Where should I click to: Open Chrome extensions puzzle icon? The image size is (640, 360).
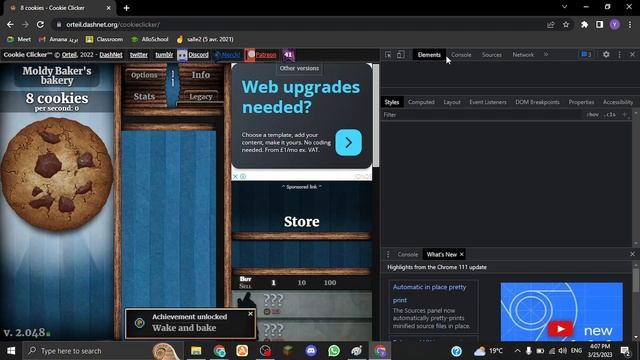[x=584, y=24]
